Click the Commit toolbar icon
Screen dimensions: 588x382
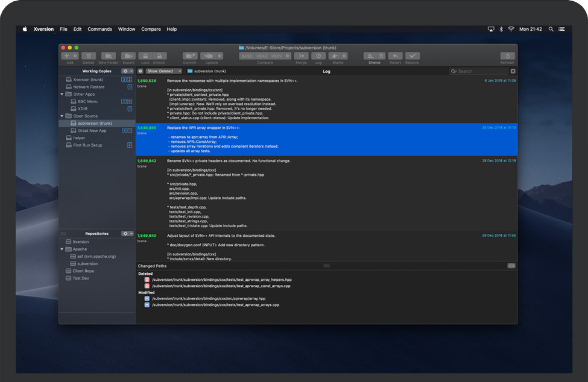190,56
